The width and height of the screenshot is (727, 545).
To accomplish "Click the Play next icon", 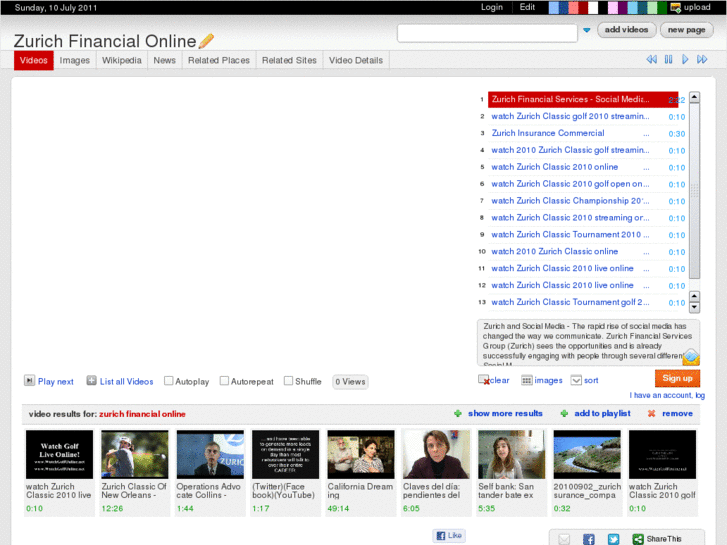I will [29, 381].
